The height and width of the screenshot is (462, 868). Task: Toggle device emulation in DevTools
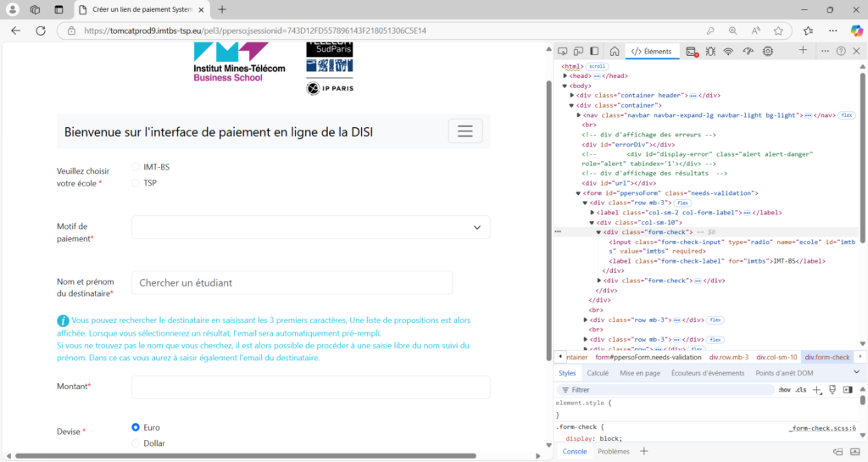578,52
